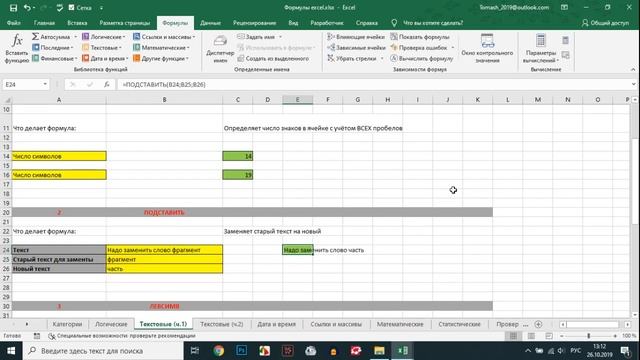640x360 pixels.
Task: Click the accessibility check status bar message
Action: (x=122, y=336)
